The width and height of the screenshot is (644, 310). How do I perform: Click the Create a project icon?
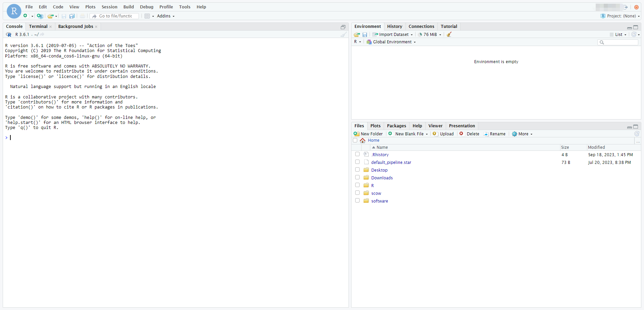40,16
